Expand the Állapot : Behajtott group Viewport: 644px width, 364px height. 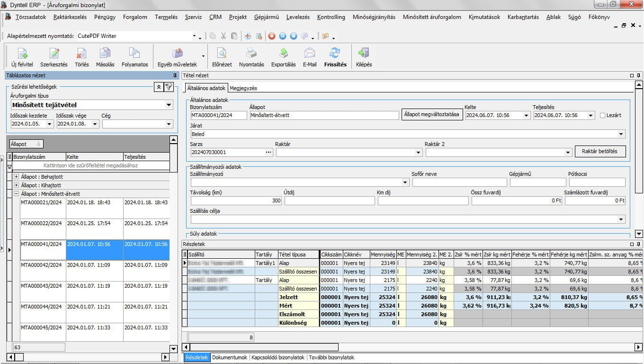click(x=17, y=177)
